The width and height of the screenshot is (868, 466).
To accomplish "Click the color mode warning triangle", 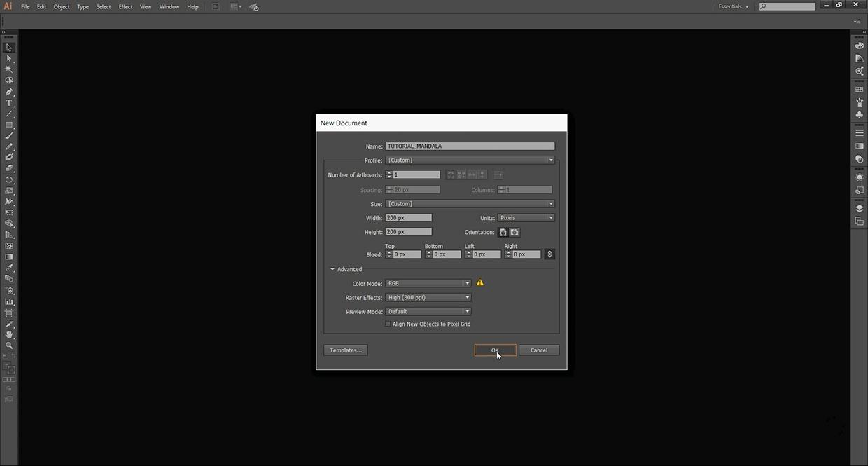I will click(480, 283).
